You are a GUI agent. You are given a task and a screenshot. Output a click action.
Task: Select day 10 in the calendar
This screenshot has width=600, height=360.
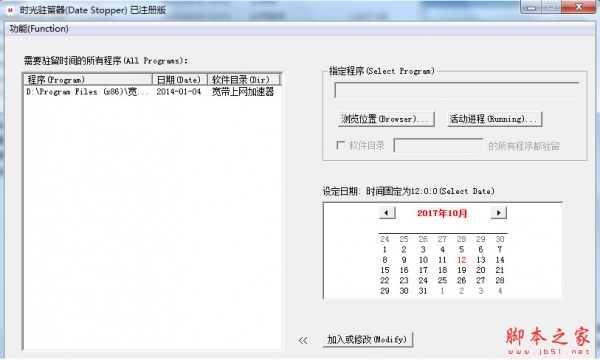(423, 260)
